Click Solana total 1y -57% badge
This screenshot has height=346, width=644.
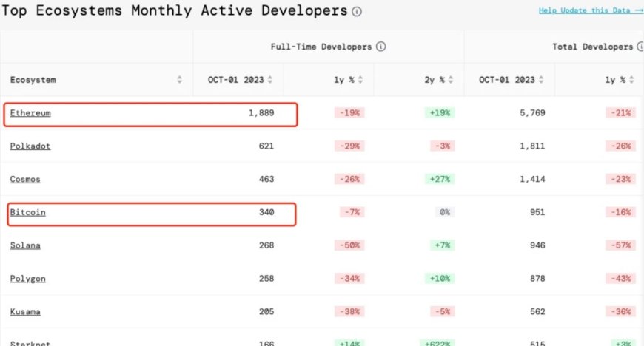pos(620,245)
